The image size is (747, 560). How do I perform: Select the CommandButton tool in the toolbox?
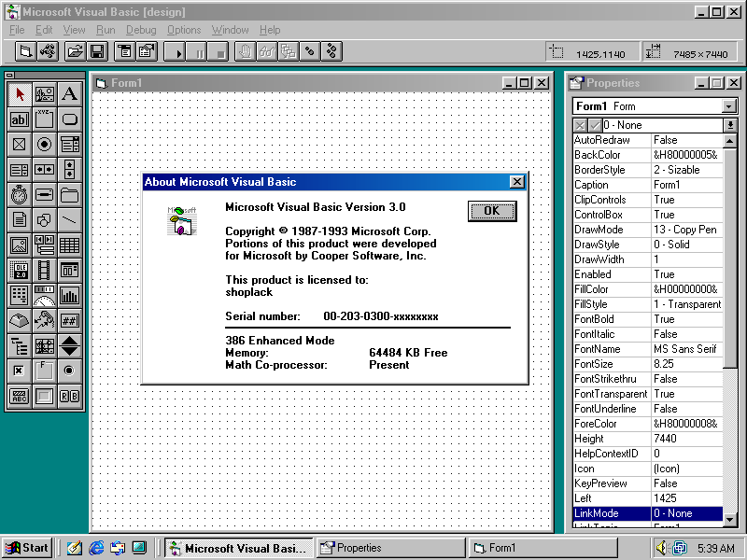click(x=69, y=119)
